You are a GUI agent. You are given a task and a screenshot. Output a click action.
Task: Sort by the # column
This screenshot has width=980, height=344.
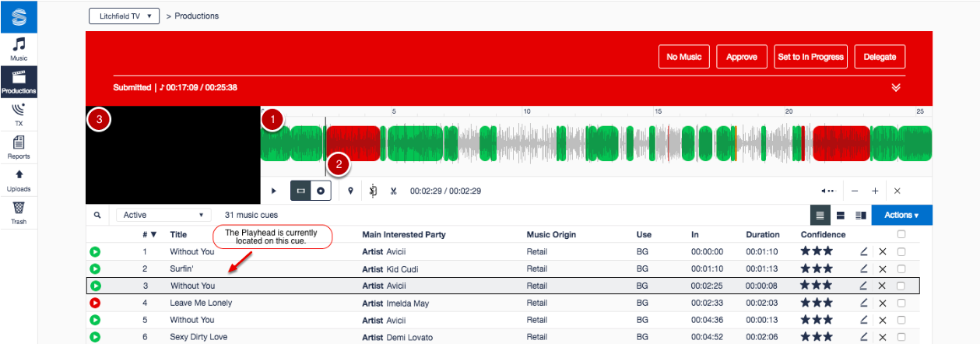(149, 234)
